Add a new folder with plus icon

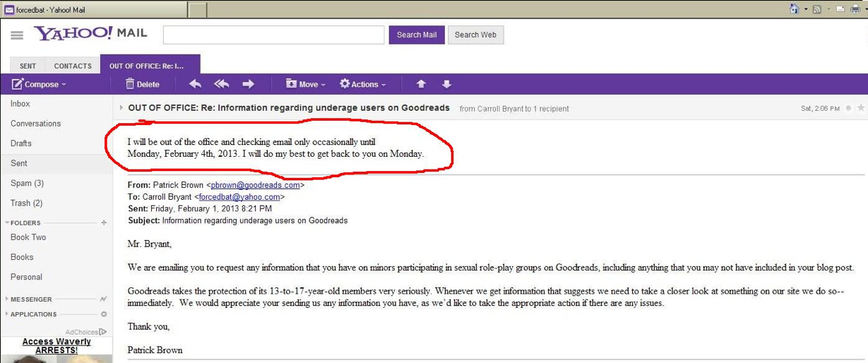104,222
